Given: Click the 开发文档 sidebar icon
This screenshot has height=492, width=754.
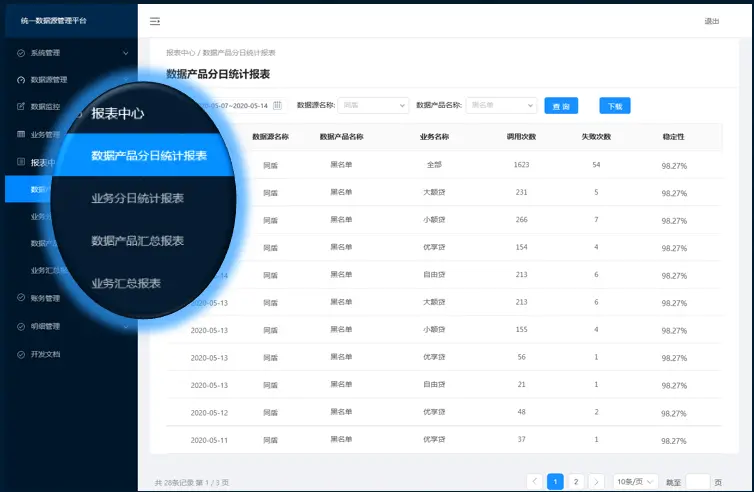Looking at the screenshot, I should click(21, 354).
